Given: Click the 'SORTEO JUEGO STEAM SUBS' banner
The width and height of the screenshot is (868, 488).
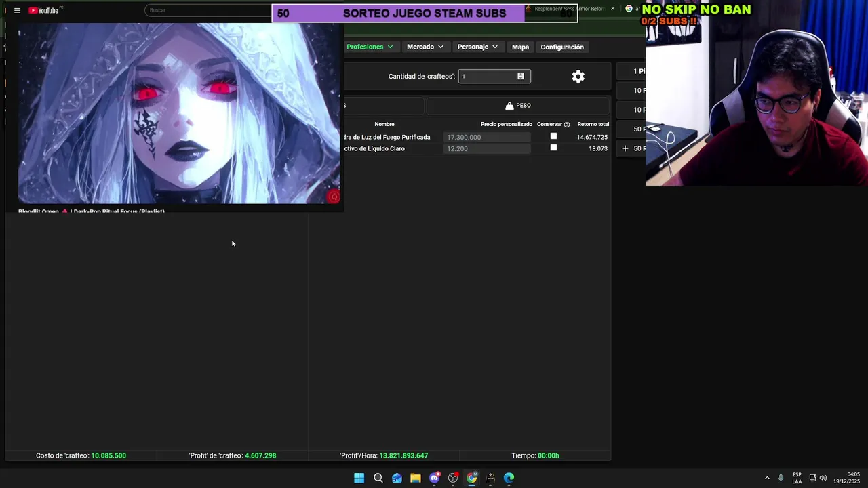Looking at the screenshot, I should pyautogui.click(x=425, y=14).
